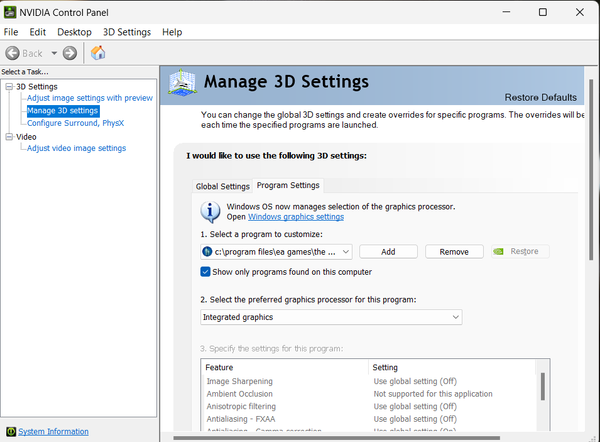The height and width of the screenshot is (442, 600).
Task: Click the green Back arrow icon
Action: (x=13, y=53)
